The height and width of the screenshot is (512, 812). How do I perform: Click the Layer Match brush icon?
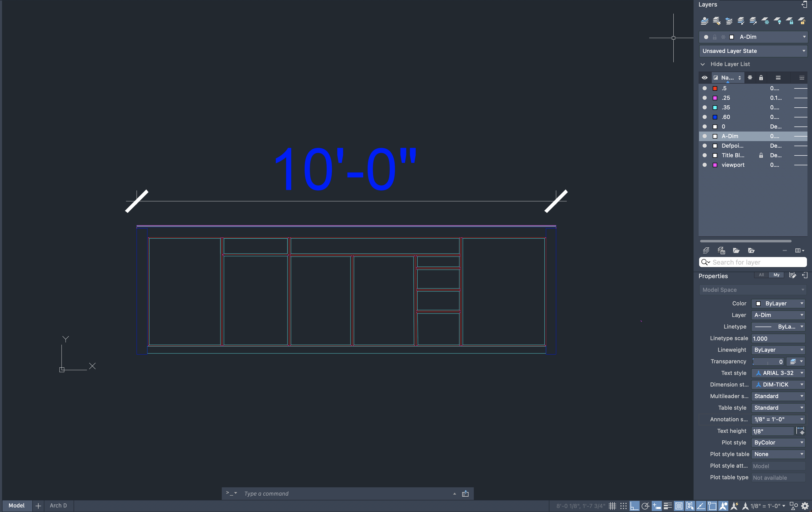coord(716,21)
